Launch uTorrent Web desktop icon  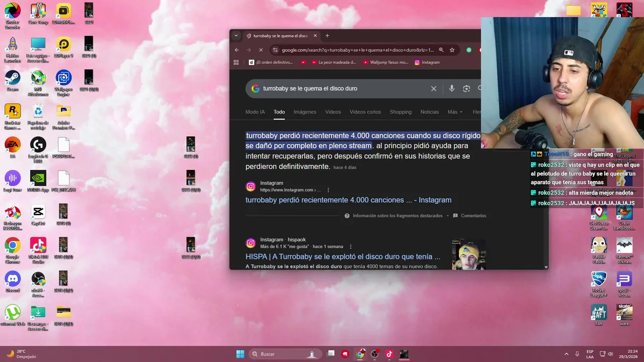pos(13,316)
